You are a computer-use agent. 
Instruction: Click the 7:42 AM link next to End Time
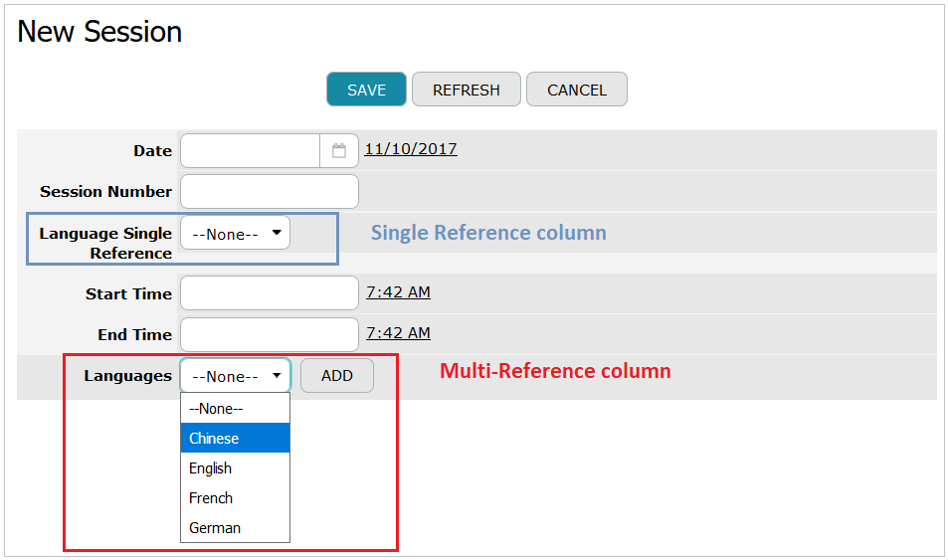click(399, 332)
